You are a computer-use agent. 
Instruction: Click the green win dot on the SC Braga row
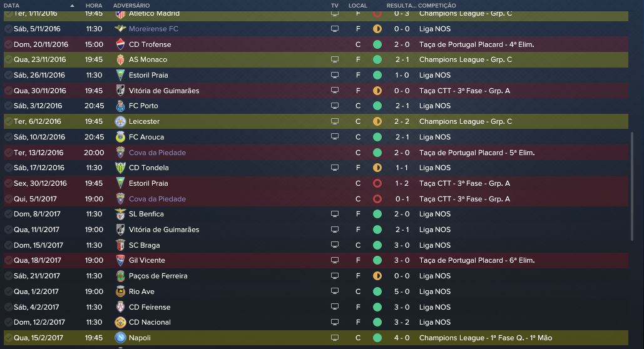click(377, 245)
